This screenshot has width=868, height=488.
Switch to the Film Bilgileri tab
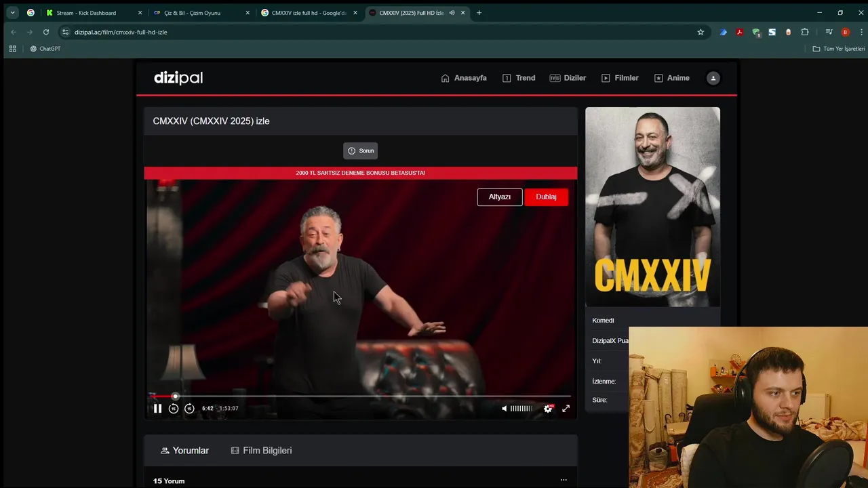click(x=262, y=451)
